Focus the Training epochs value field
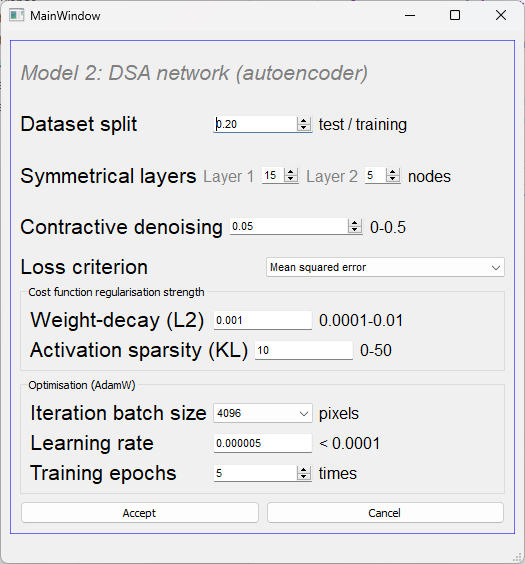The width and height of the screenshot is (525, 564). (x=255, y=473)
